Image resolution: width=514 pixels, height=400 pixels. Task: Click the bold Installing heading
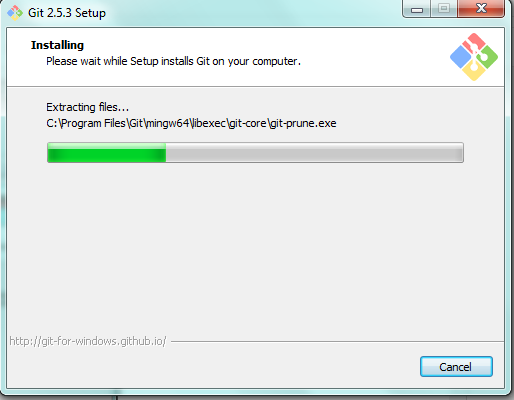[x=57, y=45]
